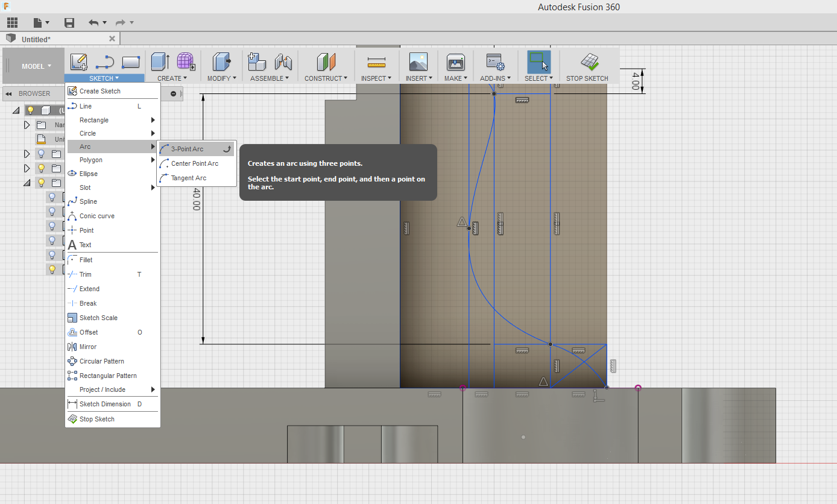Open the ADD-INS dropdown menu

[x=495, y=78]
